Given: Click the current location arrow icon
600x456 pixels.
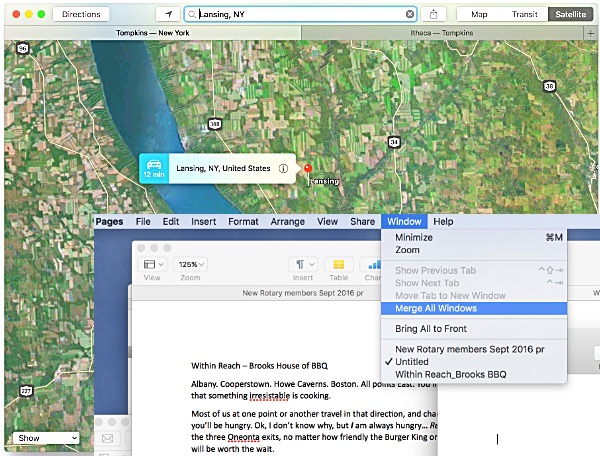Looking at the screenshot, I should [169, 14].
